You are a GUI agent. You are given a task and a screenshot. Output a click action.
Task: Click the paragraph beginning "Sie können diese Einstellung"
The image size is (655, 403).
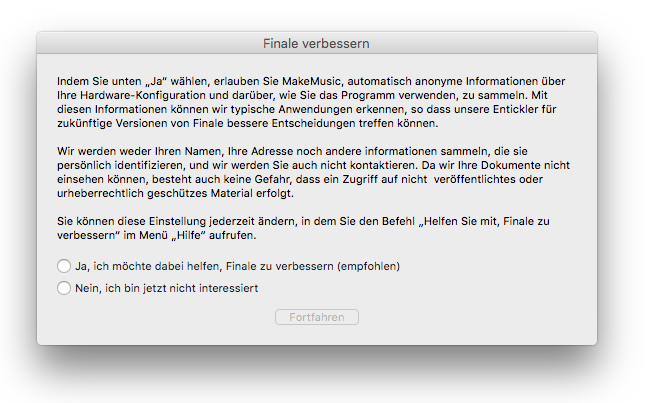click(303, 228)
